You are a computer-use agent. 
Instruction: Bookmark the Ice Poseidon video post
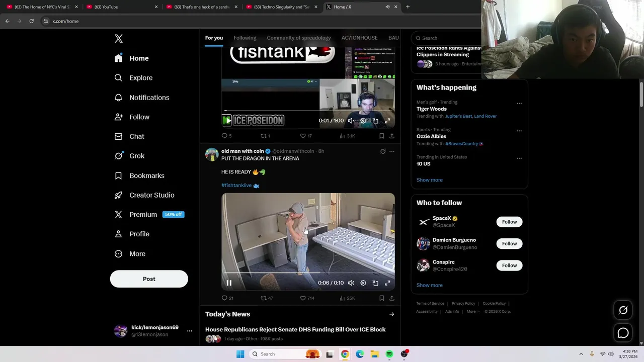point(382,136)
